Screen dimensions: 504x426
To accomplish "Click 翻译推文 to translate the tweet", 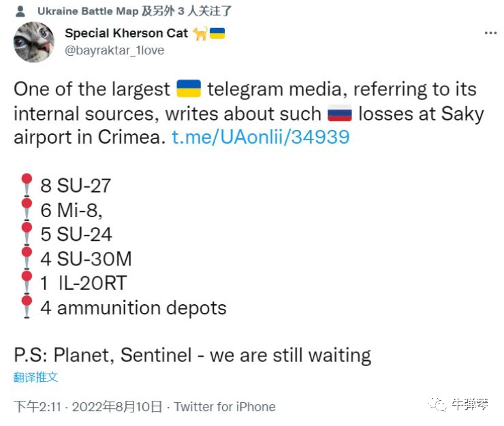I will coord(35,376).
